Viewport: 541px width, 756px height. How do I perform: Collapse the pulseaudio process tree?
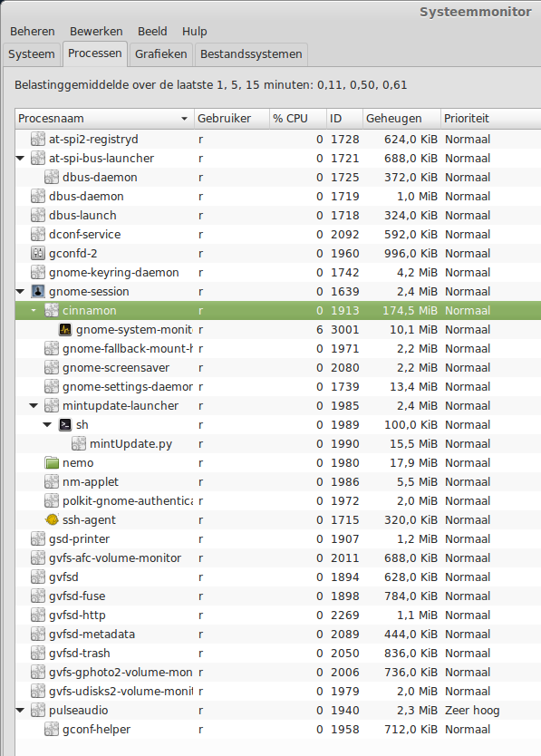pyautogui.click(x=20, y=710)
